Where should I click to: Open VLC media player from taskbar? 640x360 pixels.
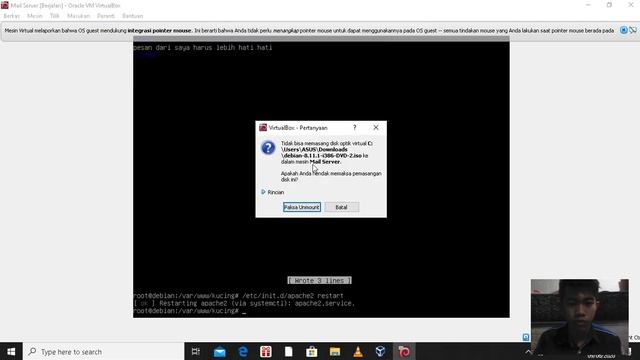point(358,351)
